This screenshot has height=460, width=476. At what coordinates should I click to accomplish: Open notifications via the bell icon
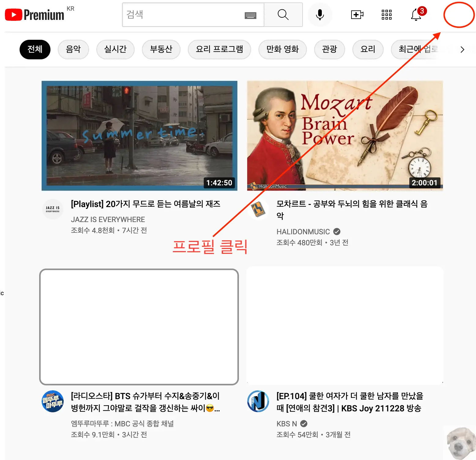pos(415,15)
